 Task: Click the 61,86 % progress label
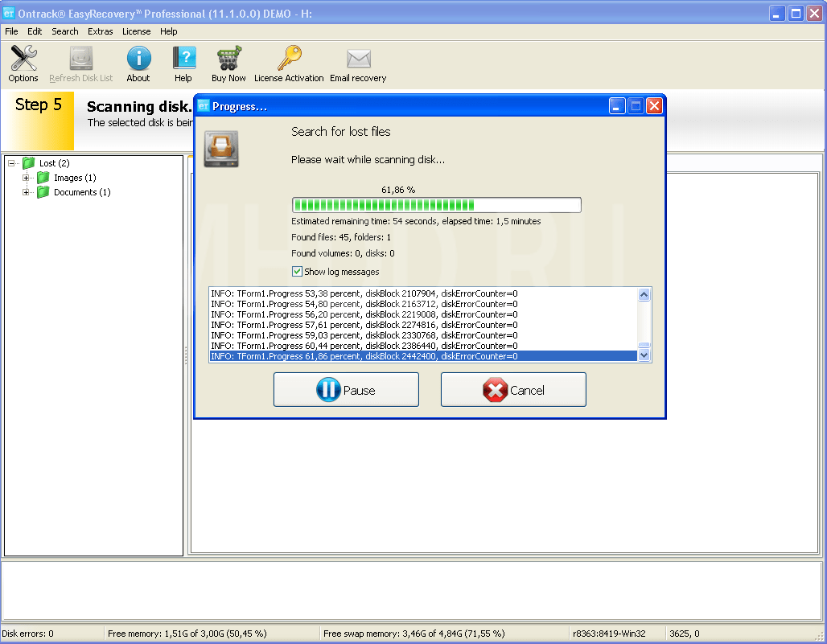[398, 190]
